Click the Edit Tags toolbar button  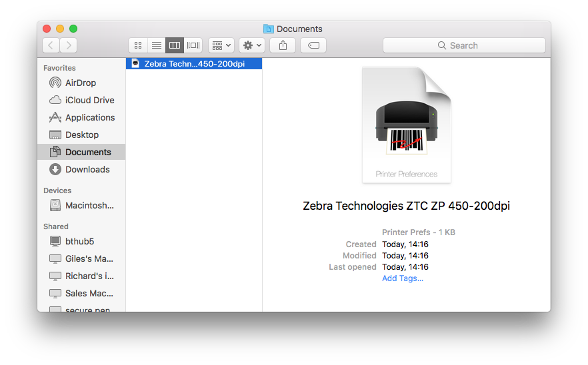[313, 45]
